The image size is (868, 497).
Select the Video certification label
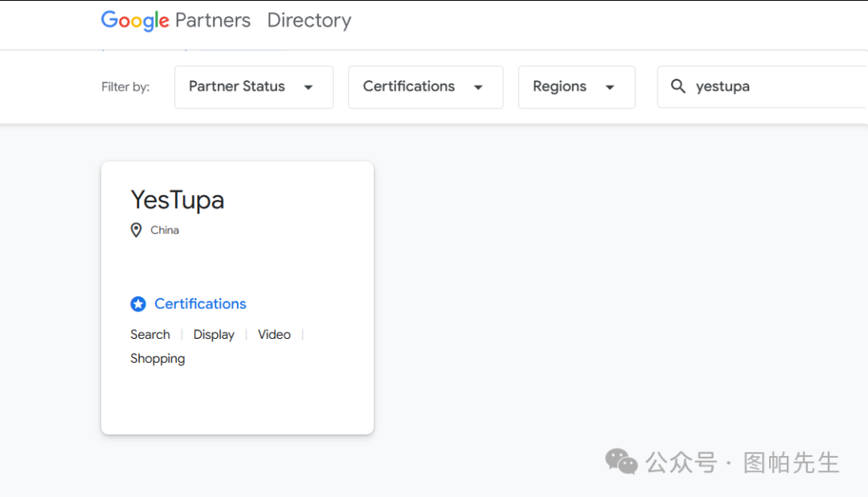coord(274,335)
